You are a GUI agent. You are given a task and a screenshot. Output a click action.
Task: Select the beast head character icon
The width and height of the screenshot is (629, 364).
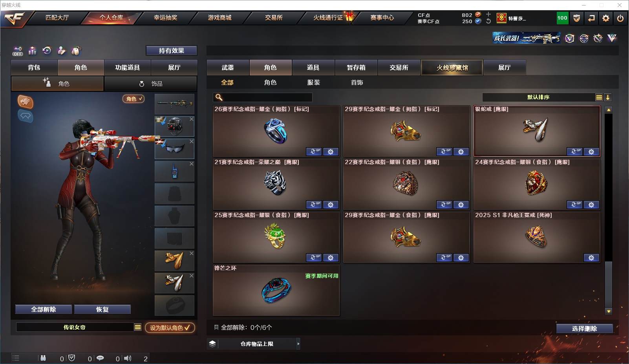pos(26,102)
